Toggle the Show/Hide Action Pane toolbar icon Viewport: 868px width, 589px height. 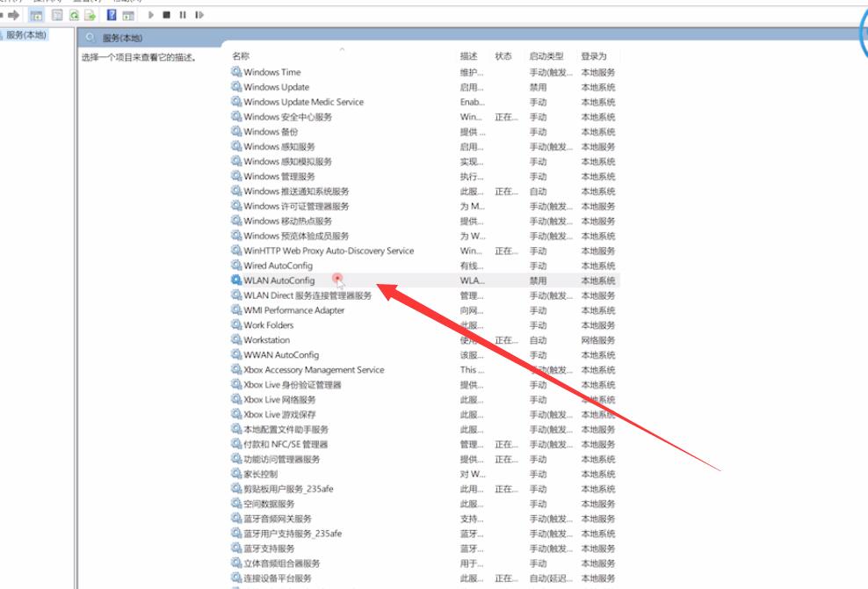[128, 15]
